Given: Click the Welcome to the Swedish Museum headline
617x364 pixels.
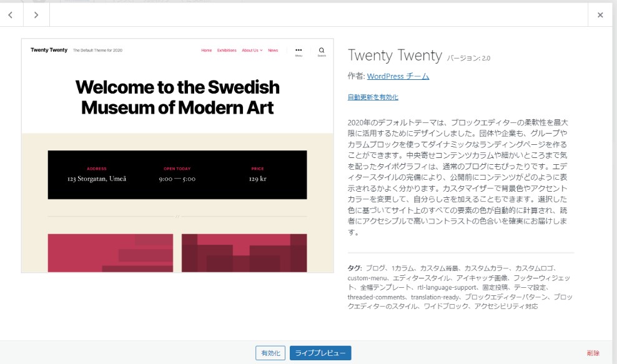Looking at the screenshot, I should 177,97.
